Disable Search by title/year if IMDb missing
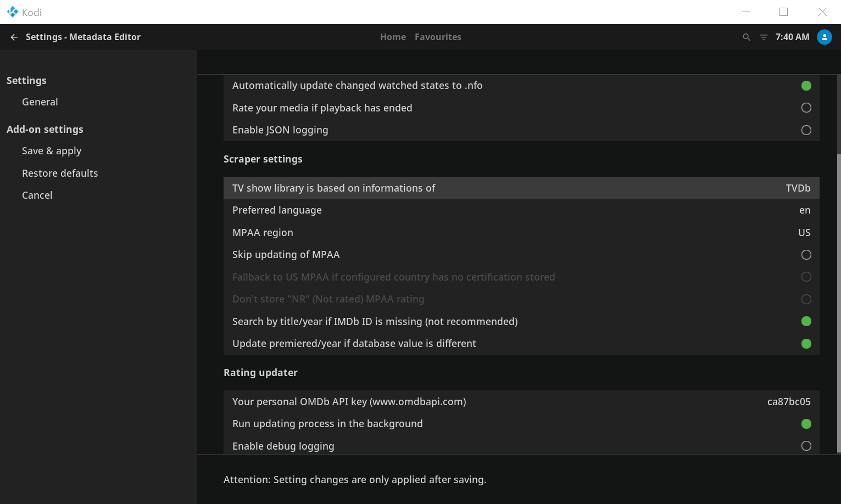Image resolution: width=841 pixels, height=504 pixels. [x=806, y=322]
